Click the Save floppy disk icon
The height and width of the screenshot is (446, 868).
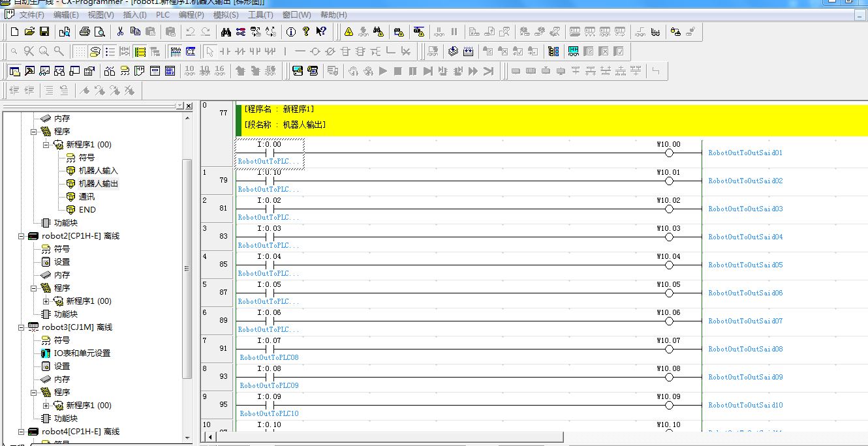[x=44, y=31]
